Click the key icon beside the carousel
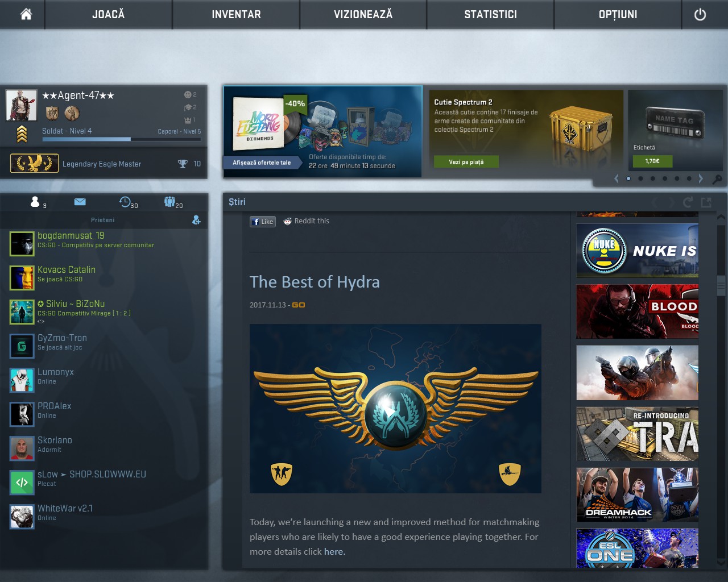Image resolution: width=728 pixels, height=582 pixels. click(717, 180)
